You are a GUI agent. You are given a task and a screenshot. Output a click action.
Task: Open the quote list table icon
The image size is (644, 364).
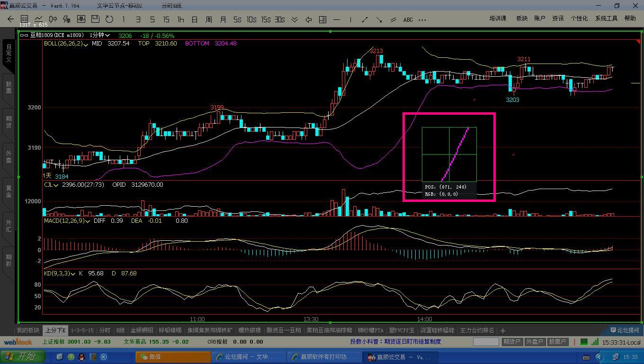(x=25, y=19)
